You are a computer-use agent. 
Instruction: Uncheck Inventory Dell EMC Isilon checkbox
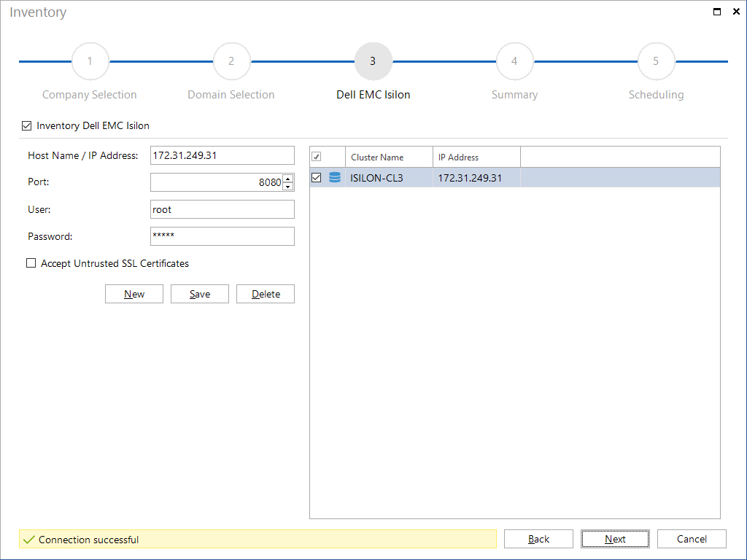tap(27, 125)
